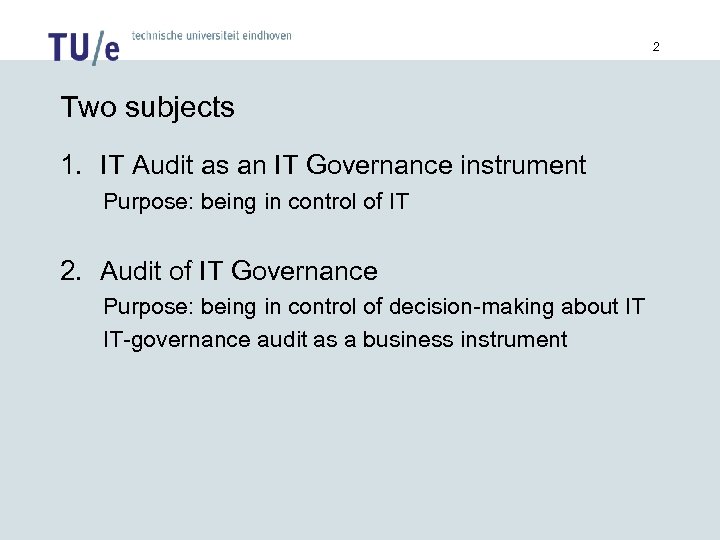720x540 pixels.
Task: Select the 'Audit of IT Governance' heading
Action: 239,271
